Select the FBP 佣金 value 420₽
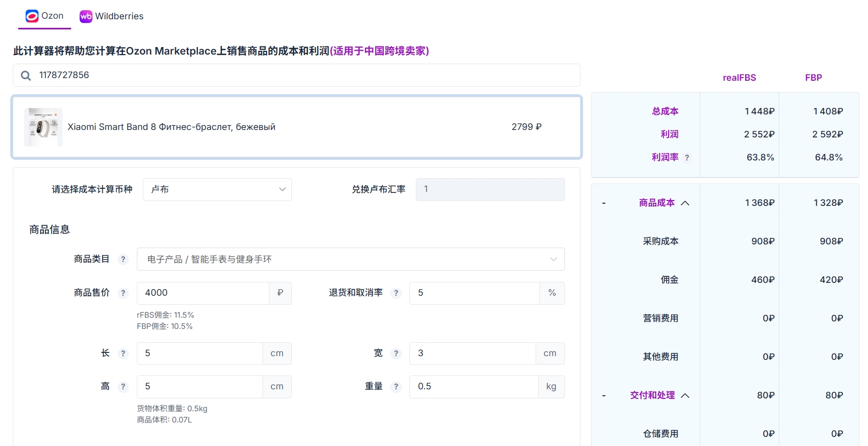The width and height of the screenshot is (868, 446). click(x=831, y=280)
